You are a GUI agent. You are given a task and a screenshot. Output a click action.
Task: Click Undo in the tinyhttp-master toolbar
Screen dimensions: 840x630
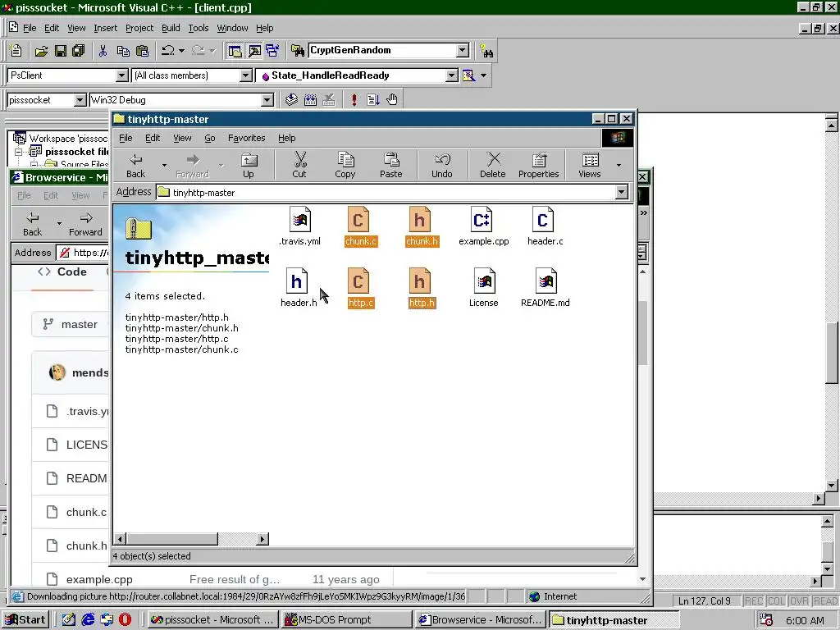[442, 166]
